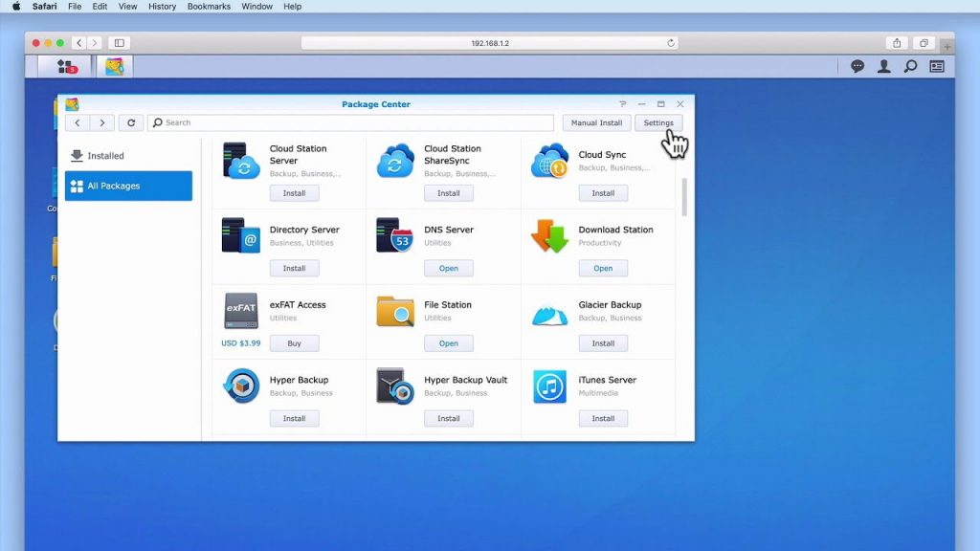Refresh the Package Center list
The width and height of the screenshot is (980, 551).
(131, 122)
